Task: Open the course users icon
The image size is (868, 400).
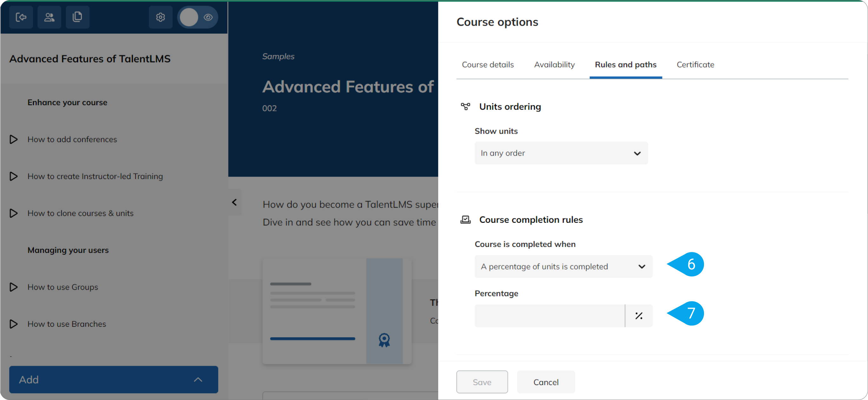Action: pos(49,17)
